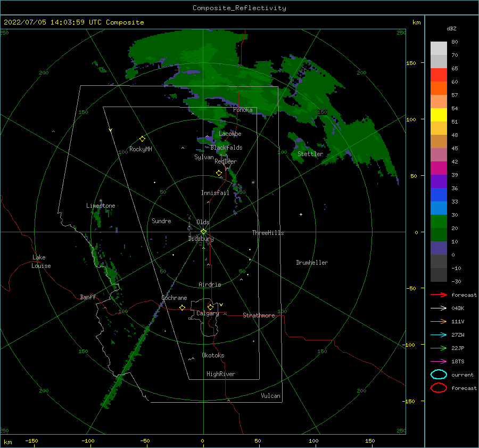Click the cyan 27ZW arrow legend icon
Screen dimensions: 479x448
click(439, 335)
